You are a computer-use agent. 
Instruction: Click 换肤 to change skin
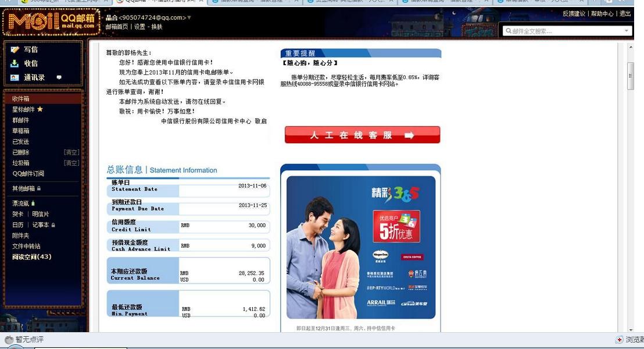tap(157, 27)
